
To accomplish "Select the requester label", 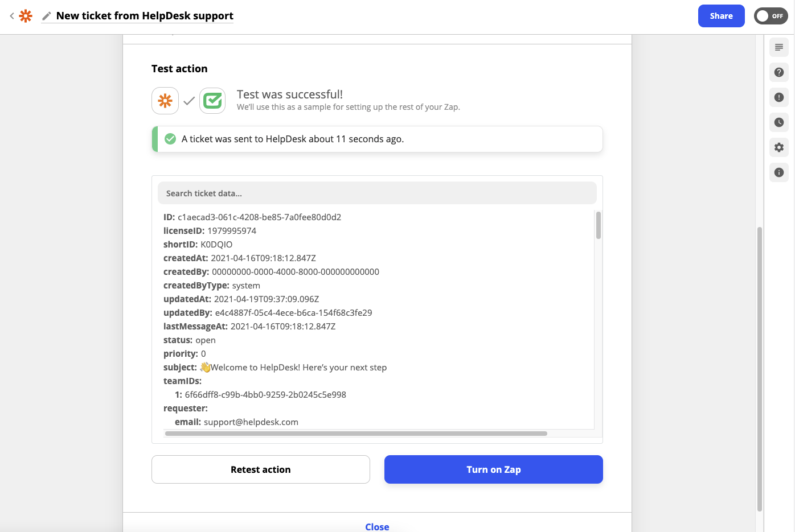I will 186,409.
